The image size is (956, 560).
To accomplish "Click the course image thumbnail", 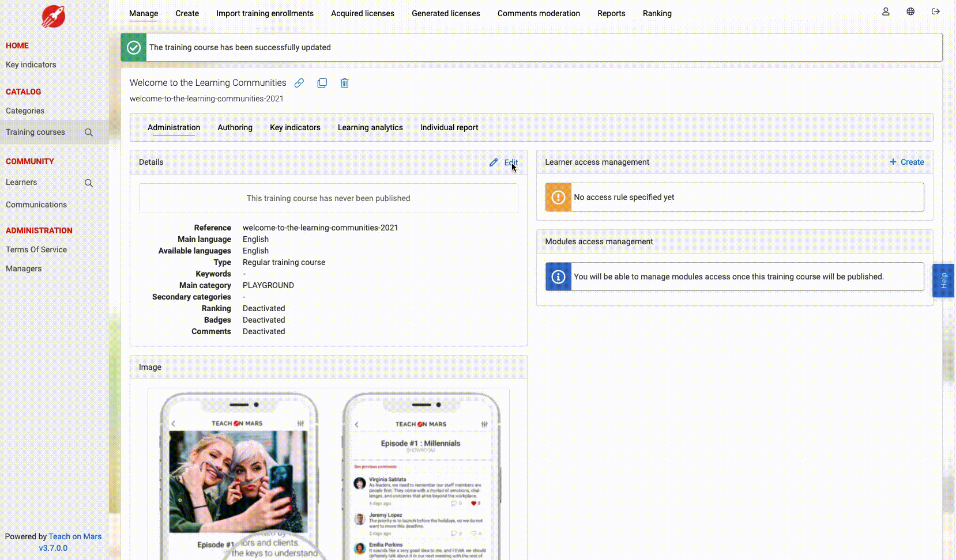I will point(329,474).
